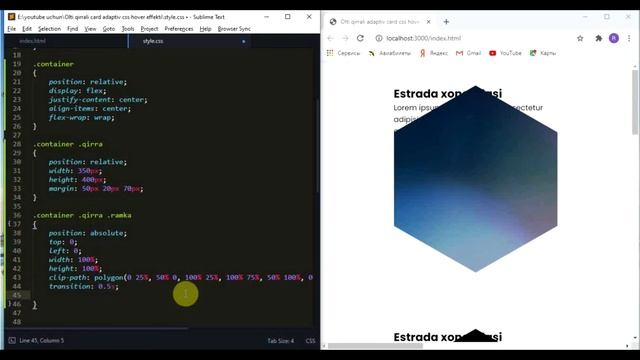Bookmark this page with star icon
Image resolution: width=640 pixels, height=360 pixels.
click(x=580, y=38)
